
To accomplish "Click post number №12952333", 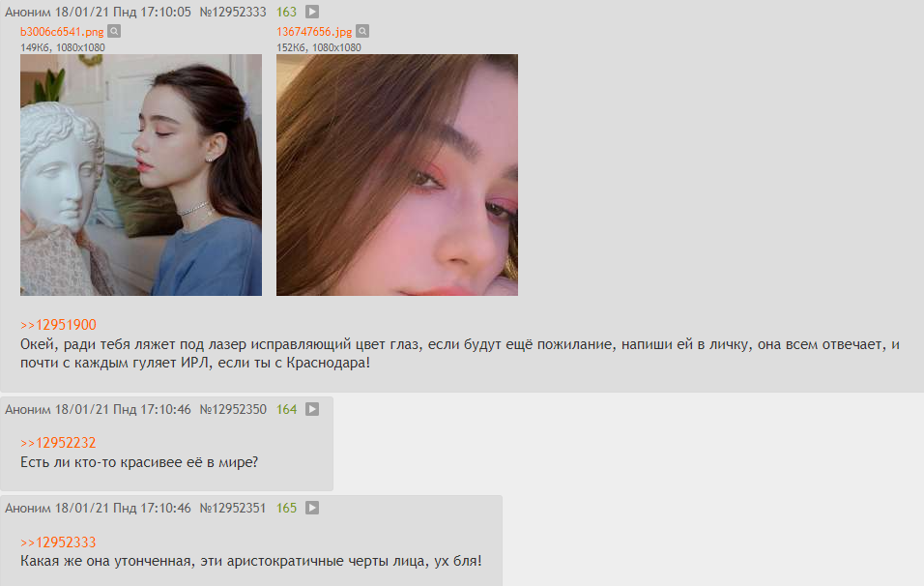I will click(x=233, y=12).
